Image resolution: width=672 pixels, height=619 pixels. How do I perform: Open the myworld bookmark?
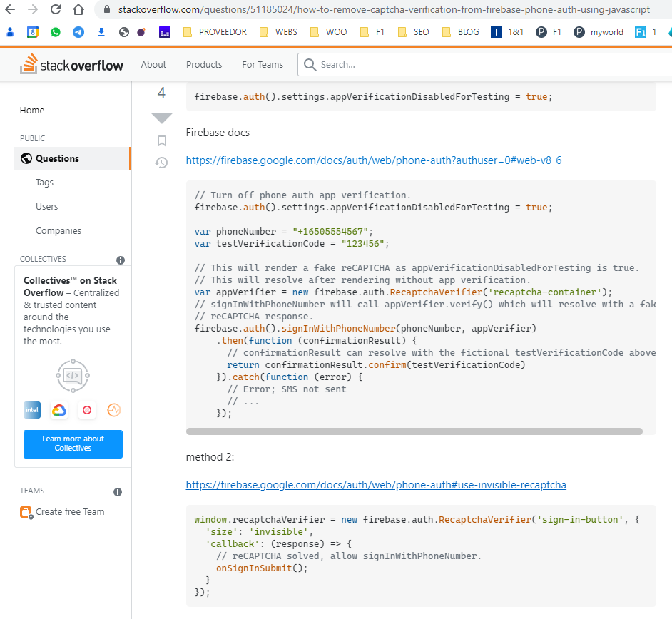[599, 32]
